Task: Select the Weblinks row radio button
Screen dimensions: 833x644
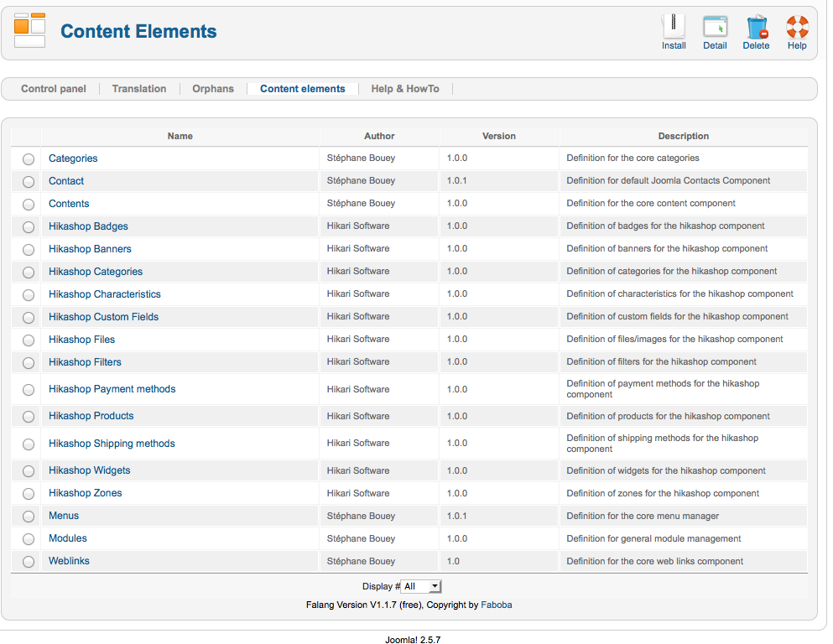Action: (x=29, y=562)
